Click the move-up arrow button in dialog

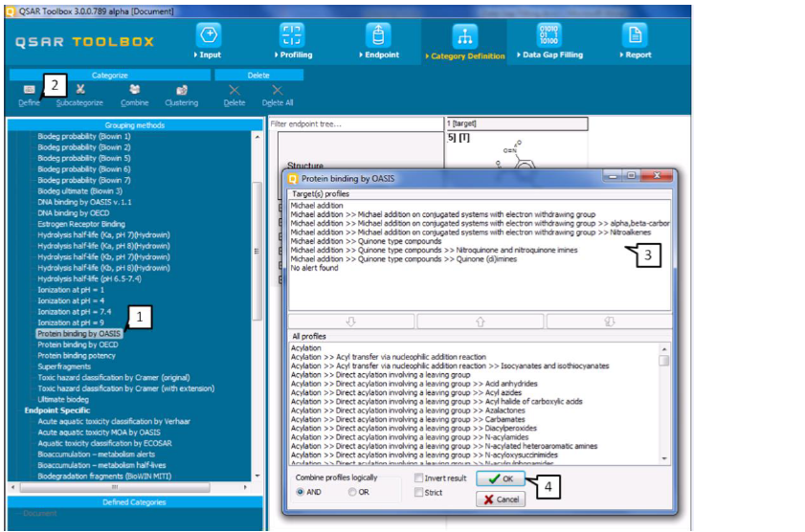480,321
